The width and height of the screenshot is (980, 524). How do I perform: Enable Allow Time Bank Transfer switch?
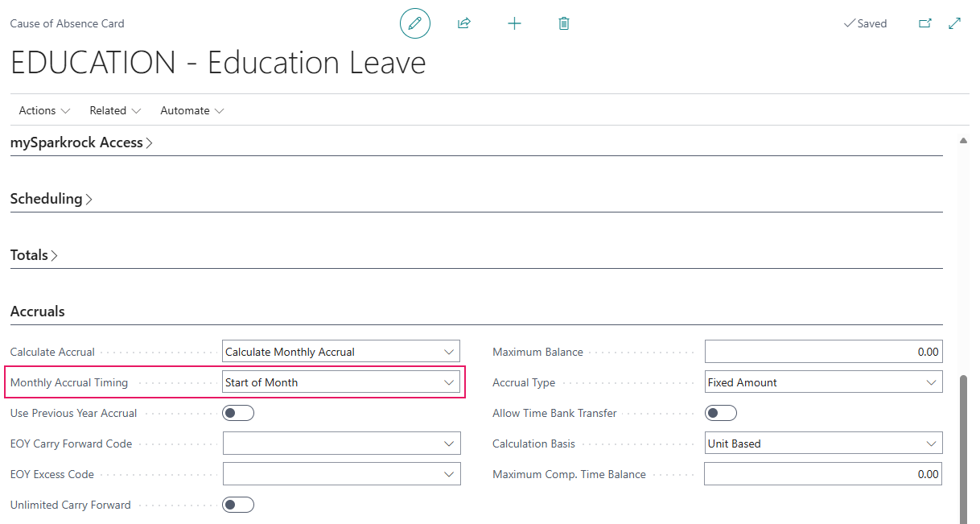tap(721, 413)
